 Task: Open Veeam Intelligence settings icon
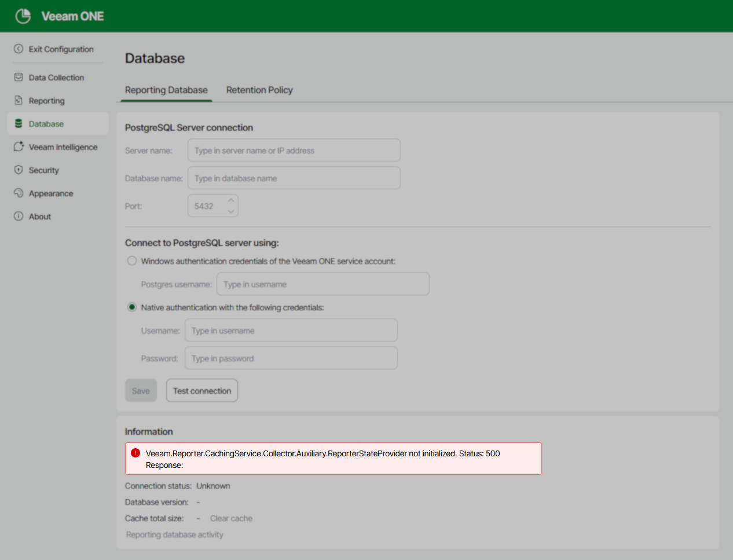[x=19, y=147]
